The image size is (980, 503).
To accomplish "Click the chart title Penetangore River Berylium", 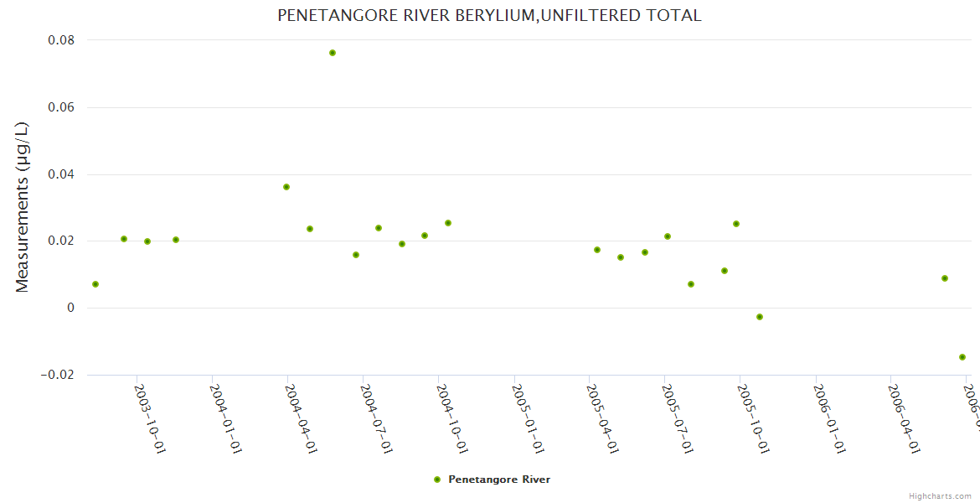I will 489,15.
